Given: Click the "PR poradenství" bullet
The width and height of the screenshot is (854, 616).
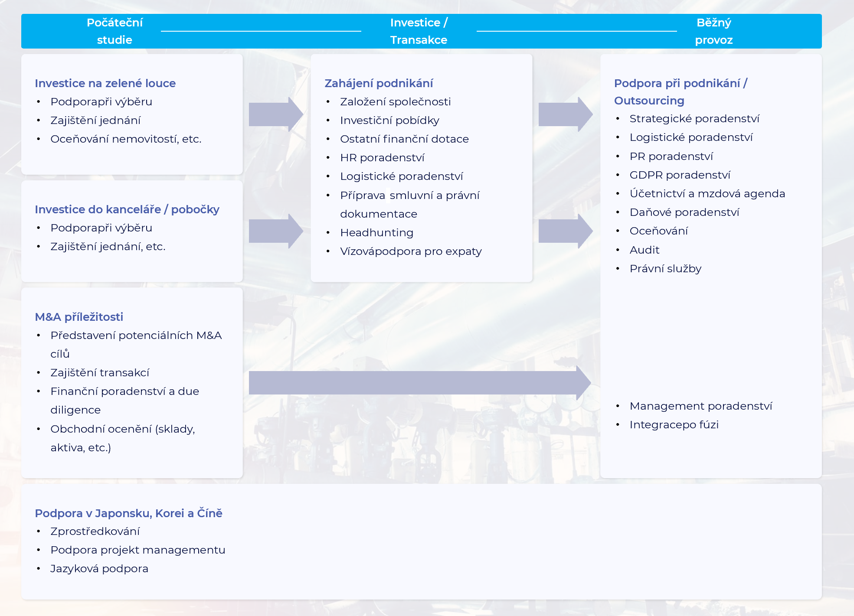Looking at the screenshot, I should pyautogui.click(x=671, y=156).
